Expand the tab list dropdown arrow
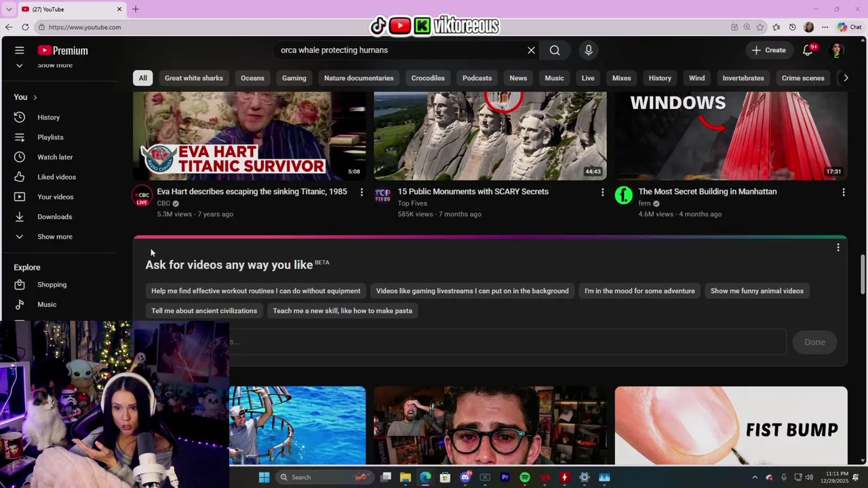This screenshot has width=868, height=488. 9,9
